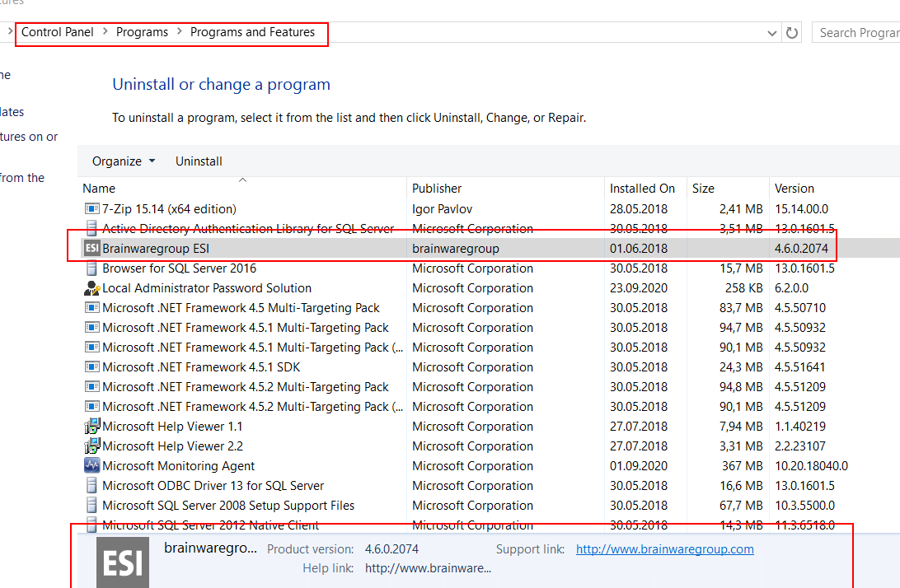
Task: Refresh the Programs and Features view
Action: (792, 33)
